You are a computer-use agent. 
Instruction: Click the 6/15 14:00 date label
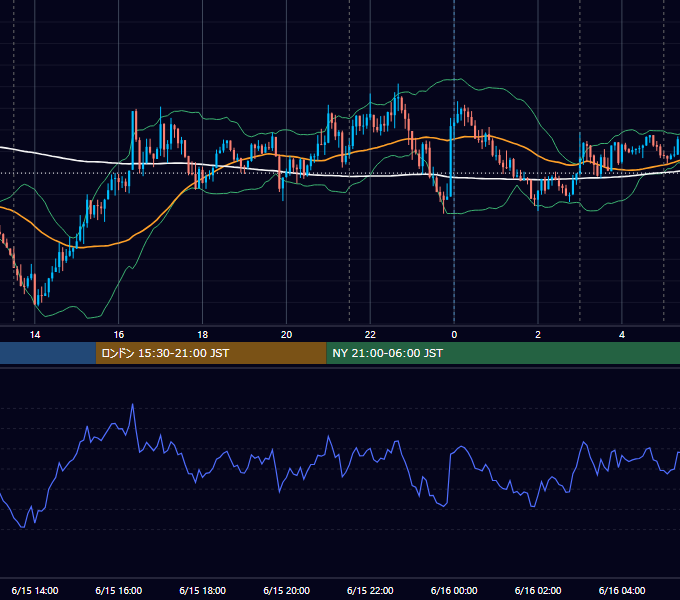point(35,590)
